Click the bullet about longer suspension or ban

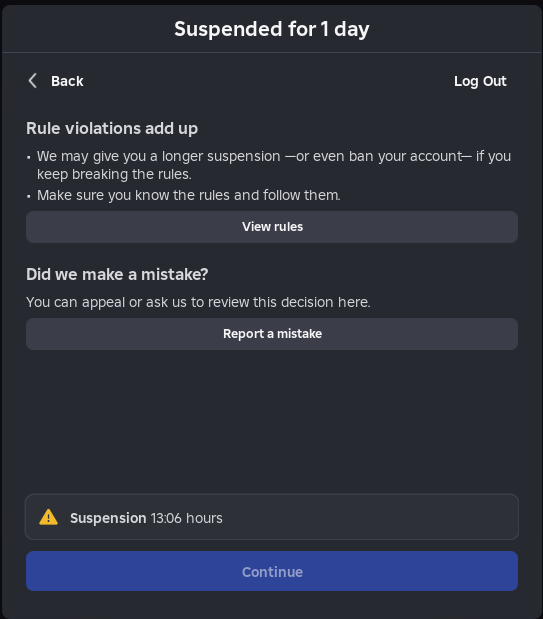click(x=274, y=165)
